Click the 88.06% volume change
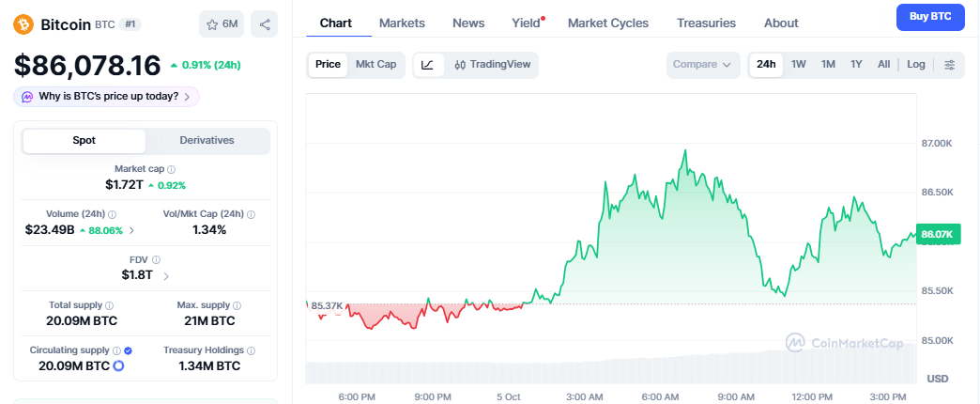980x404 pixels. [x=100, y=230]
